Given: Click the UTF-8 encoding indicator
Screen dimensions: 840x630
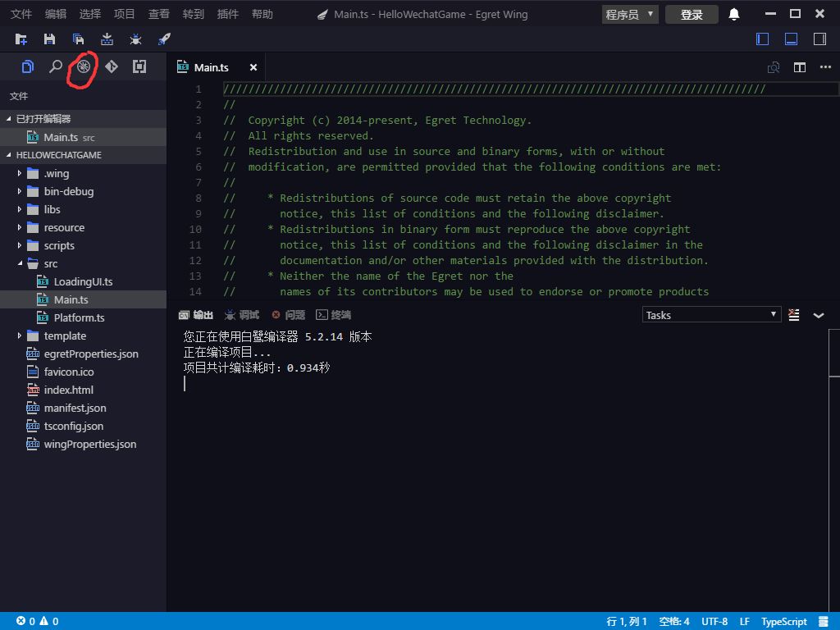Looking at the screenshot, I should coord(714,621).
